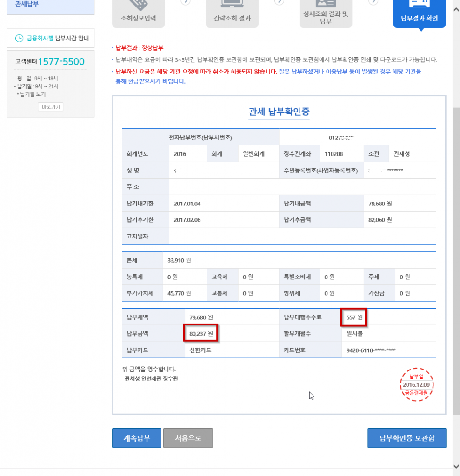Click the 관세 납부확인증 title heading

(279, 112)
